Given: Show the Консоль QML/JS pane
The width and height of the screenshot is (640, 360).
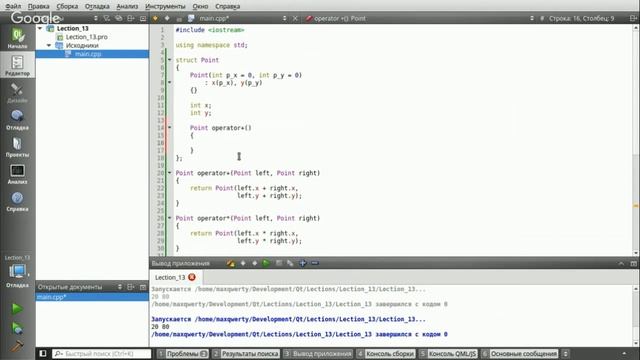Looking at the screenshot, I should [448, 353].
